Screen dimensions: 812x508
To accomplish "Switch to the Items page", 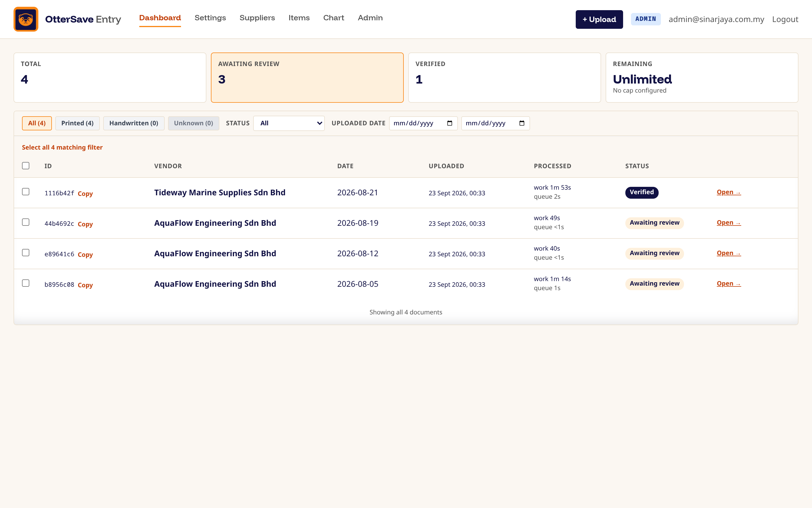I will [x=299, y=18].
